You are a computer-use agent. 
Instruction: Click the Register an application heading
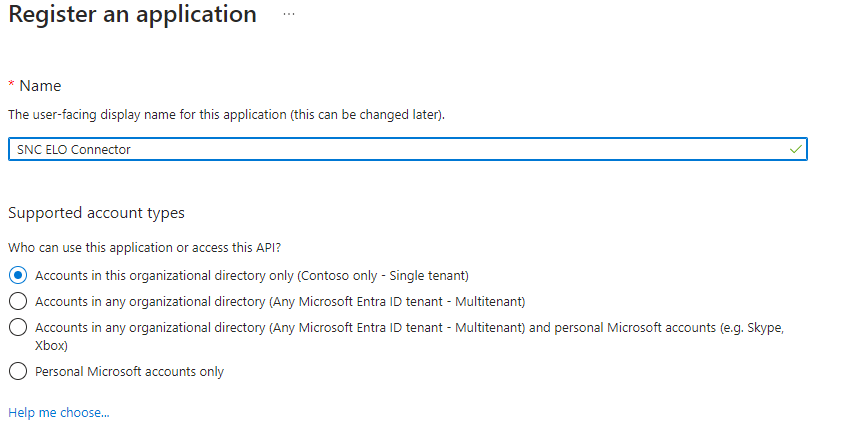coord(132,15)
